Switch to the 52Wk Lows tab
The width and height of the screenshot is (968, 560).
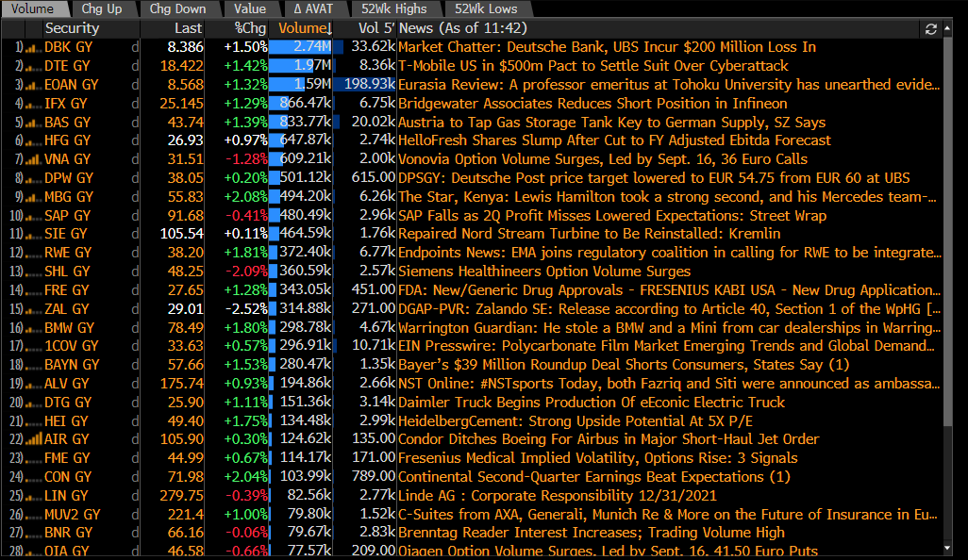tap(486, 8)
